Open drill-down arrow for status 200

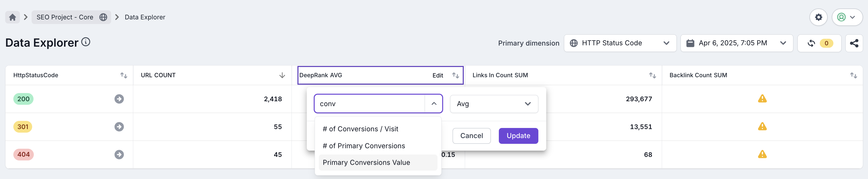[x=119, y=99]
